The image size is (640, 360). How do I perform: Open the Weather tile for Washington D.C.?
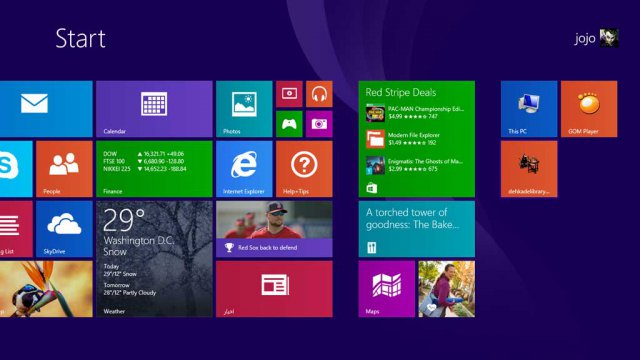(x=154, y=259)
